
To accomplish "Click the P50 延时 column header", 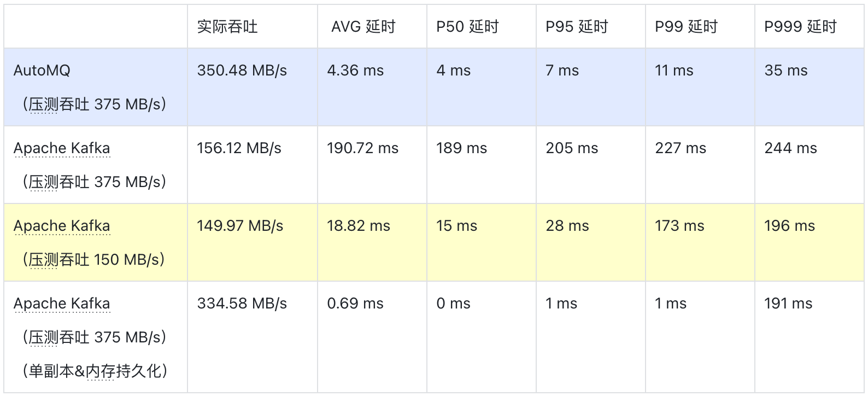I will point(467,27).
